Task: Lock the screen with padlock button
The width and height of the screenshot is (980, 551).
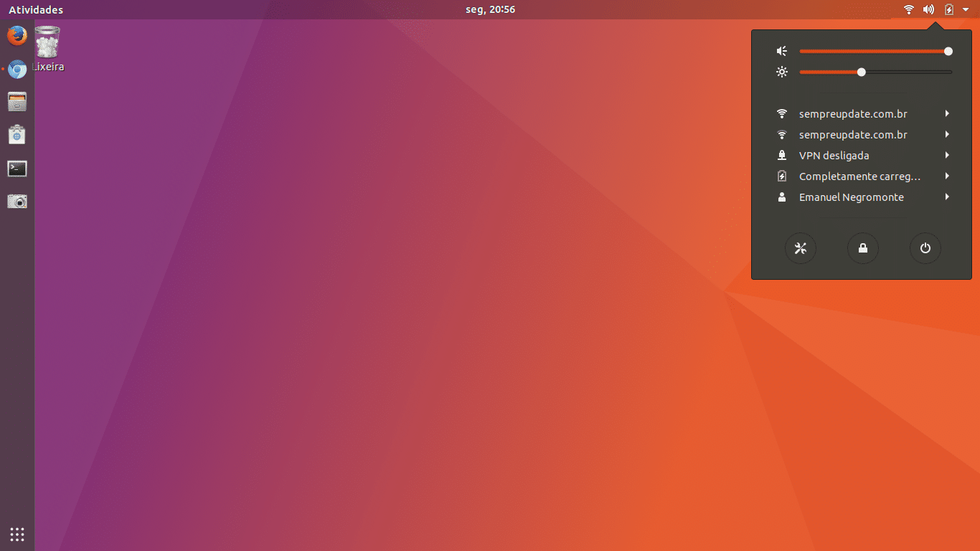Action: coord(863,248)
